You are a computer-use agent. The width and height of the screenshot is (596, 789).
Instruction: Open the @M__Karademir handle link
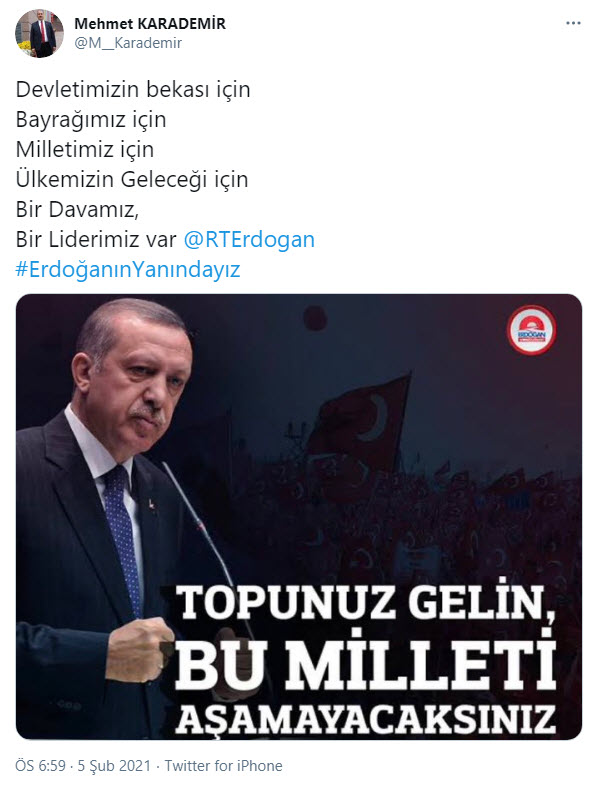(128, 43)
